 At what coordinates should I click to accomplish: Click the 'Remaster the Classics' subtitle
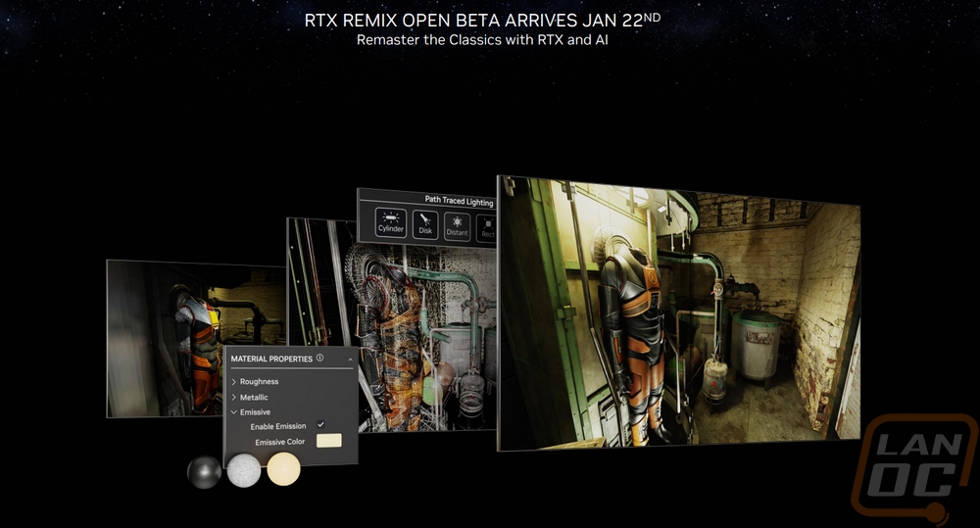tap(482, 40)
